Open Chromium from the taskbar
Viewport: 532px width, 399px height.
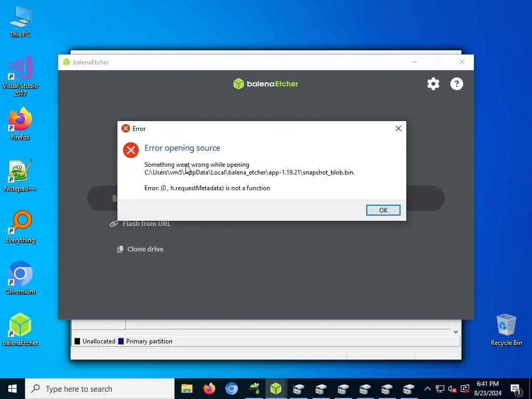point(231,389)
